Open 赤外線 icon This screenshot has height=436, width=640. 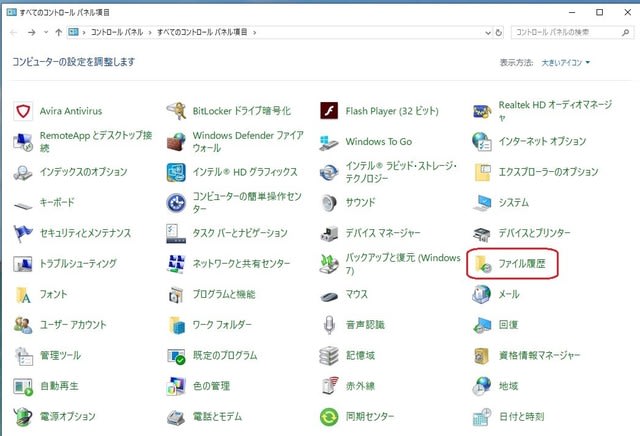329,387
